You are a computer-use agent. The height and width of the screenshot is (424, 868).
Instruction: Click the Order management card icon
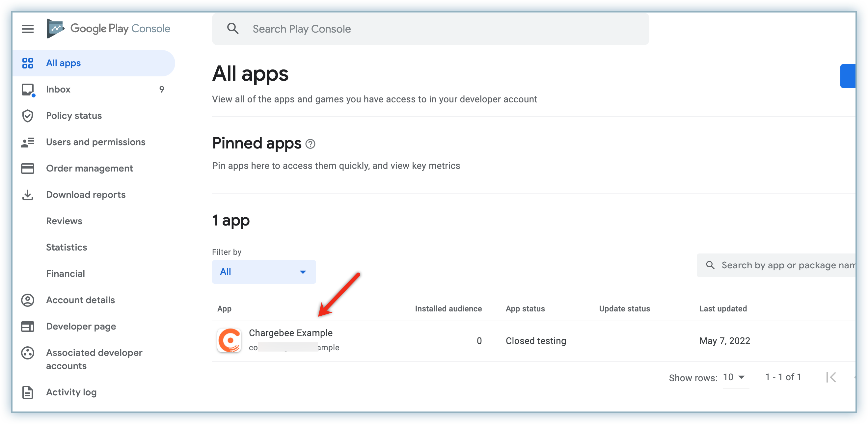click(x=27, y=169)
